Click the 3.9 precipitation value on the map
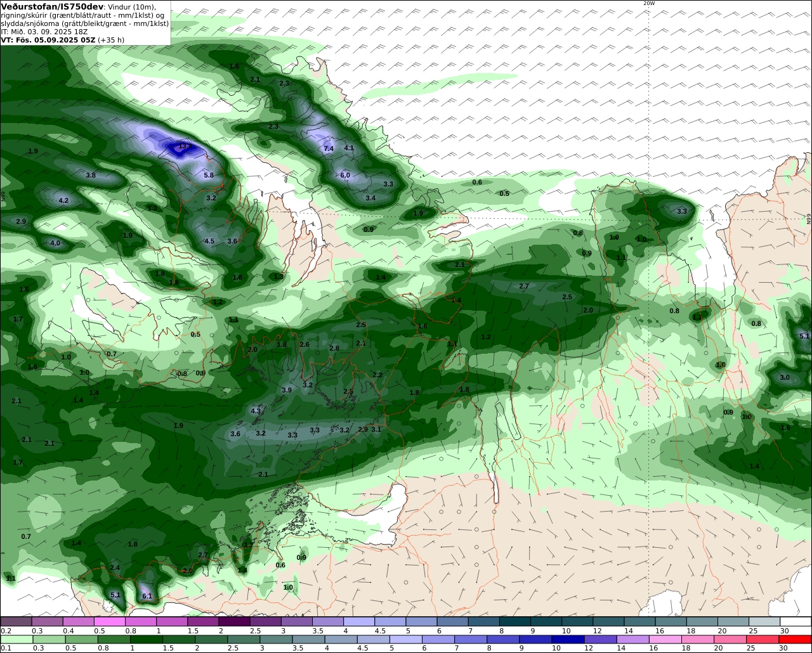The width and height of the screenshot is (812, 653). point(286,390)
